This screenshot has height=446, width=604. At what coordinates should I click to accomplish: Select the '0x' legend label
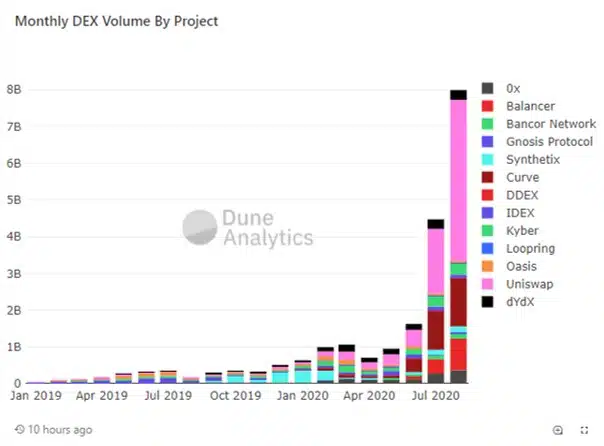coord(513,89)
